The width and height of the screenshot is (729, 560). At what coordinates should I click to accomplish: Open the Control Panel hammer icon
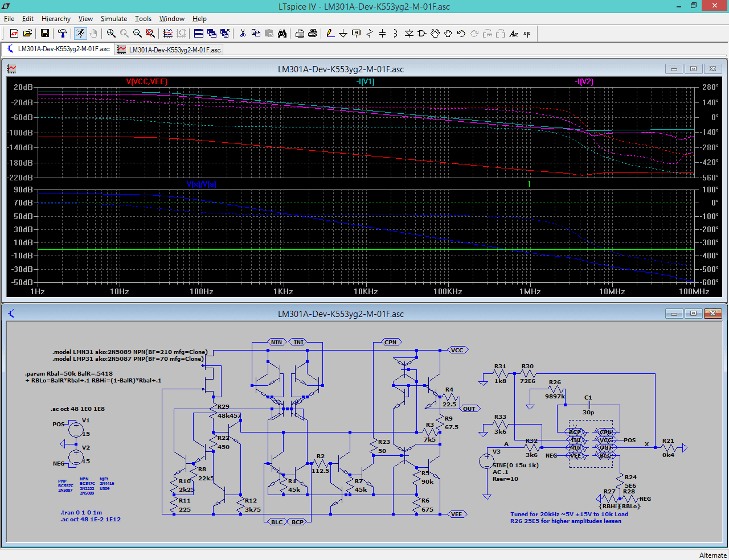click(x=63, y=33)
